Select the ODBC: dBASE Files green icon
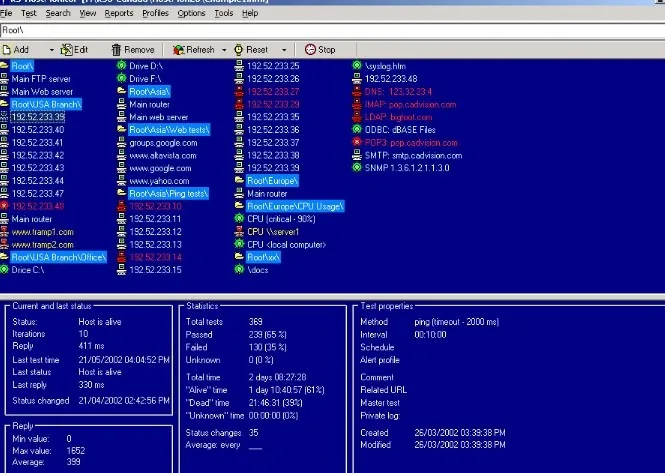This screenshot has height=473, width=665. [357, 130]
